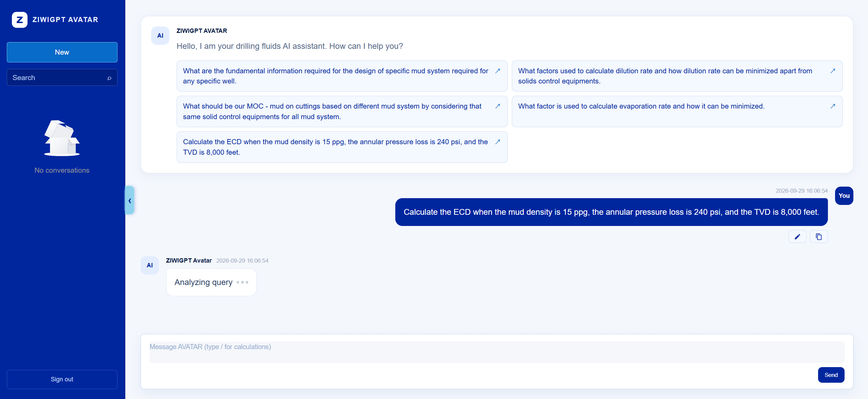Click the empty box No conversations illustration
The image size is (868, 399).
point(62,138)
